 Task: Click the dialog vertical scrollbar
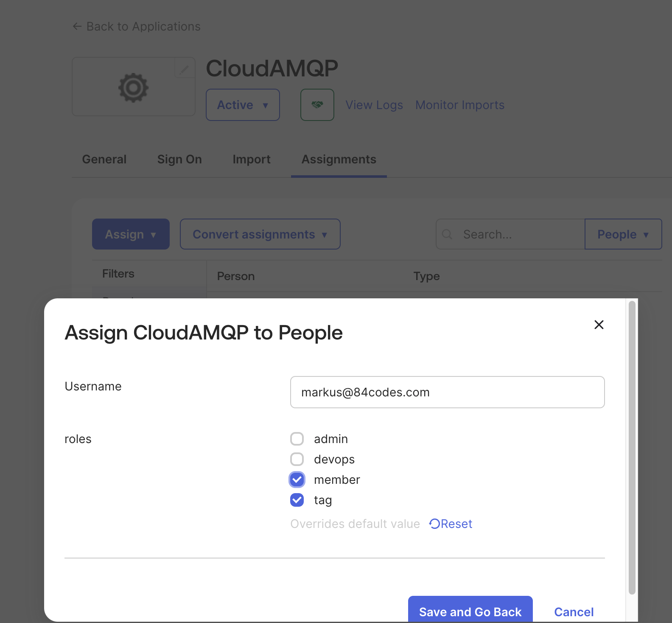point(632,448)
